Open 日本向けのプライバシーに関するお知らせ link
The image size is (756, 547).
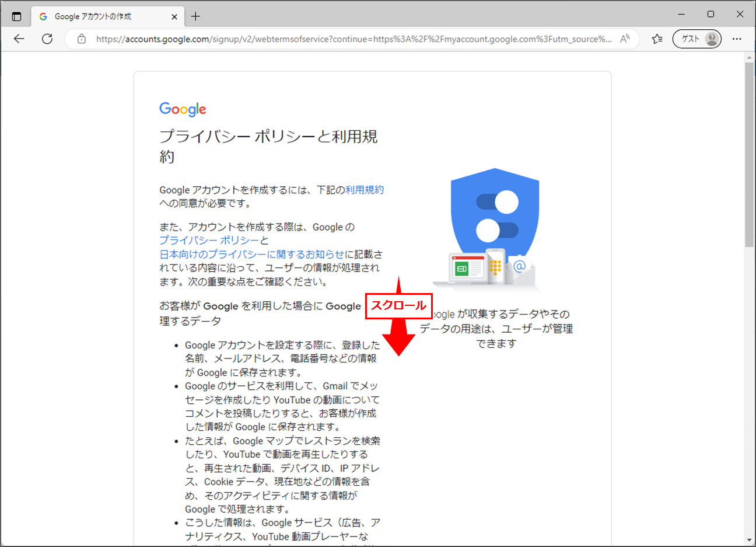pos(252,255)
